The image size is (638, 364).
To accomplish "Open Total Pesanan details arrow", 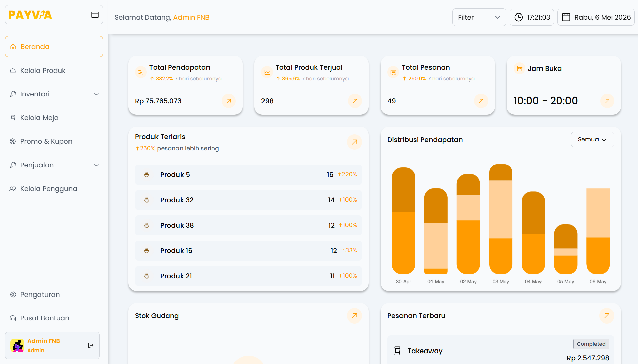I will 481,101.
